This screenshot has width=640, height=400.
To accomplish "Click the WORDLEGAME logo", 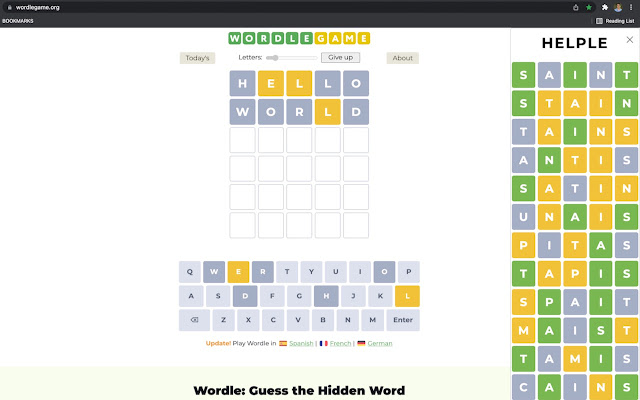I will 299,38.
